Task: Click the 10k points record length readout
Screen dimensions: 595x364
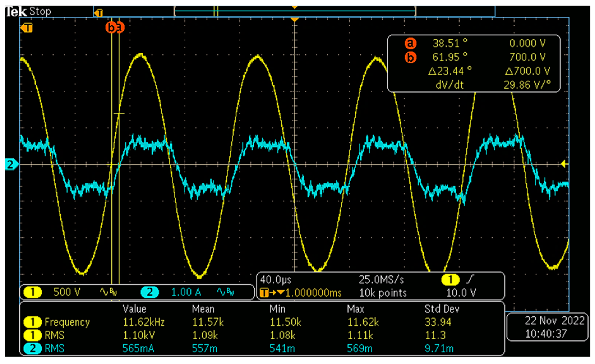Action: tap(383, 293)
